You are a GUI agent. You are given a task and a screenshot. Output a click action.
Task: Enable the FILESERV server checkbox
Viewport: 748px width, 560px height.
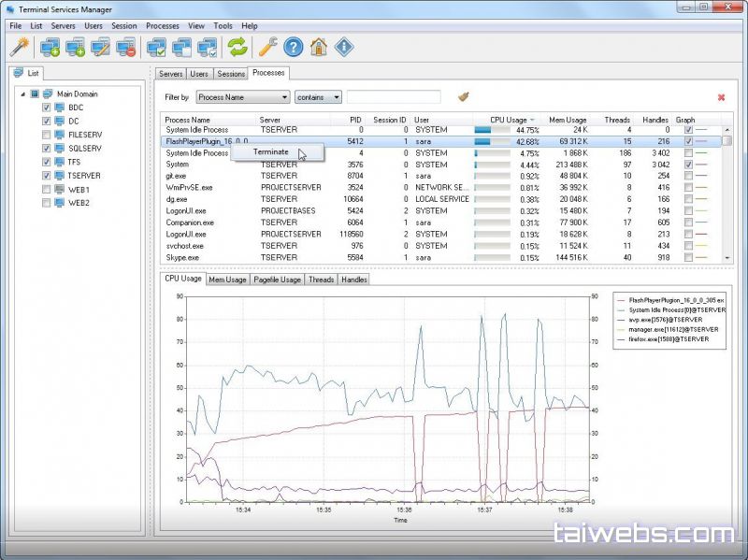(x=46, y=135)
